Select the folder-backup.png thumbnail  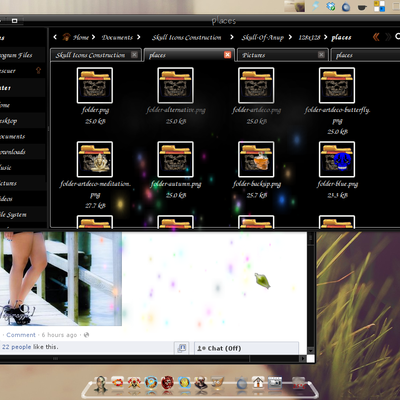coord(256,159)
